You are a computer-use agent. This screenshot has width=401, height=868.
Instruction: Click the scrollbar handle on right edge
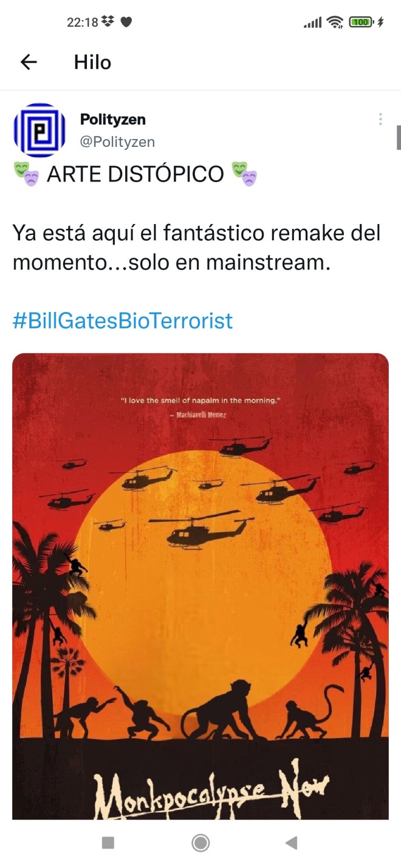click(399, 137)
